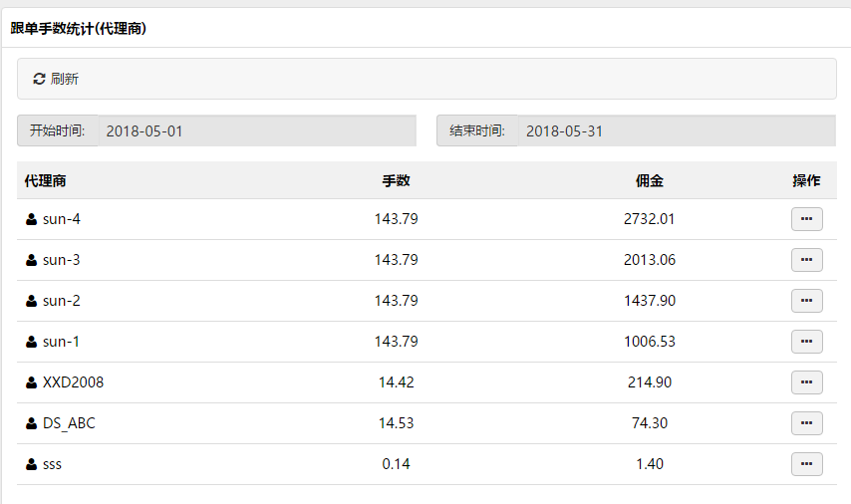Click the user icon beside sun-2
The height and width of the screenshot is (504, 851).
tap(32, 301)
